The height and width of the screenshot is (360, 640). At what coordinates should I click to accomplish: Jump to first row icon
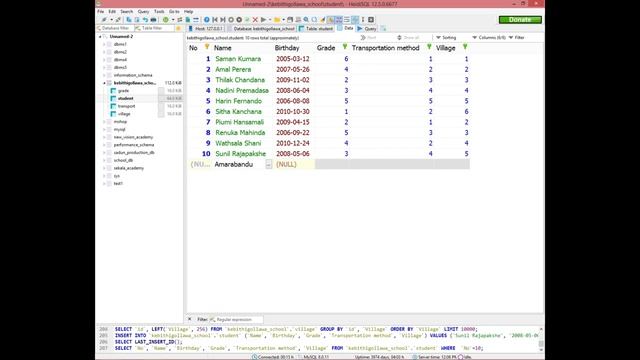[x=215, y=20]
